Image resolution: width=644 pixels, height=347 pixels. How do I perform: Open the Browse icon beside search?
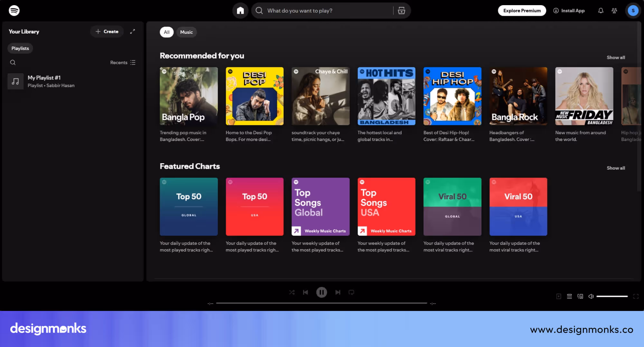pos(402,11)
